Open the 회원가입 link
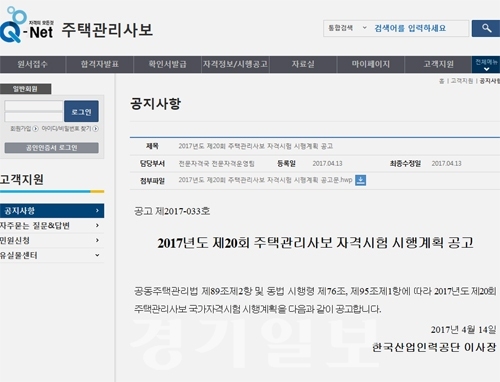The image size is (500, 382). pos(21,129)
